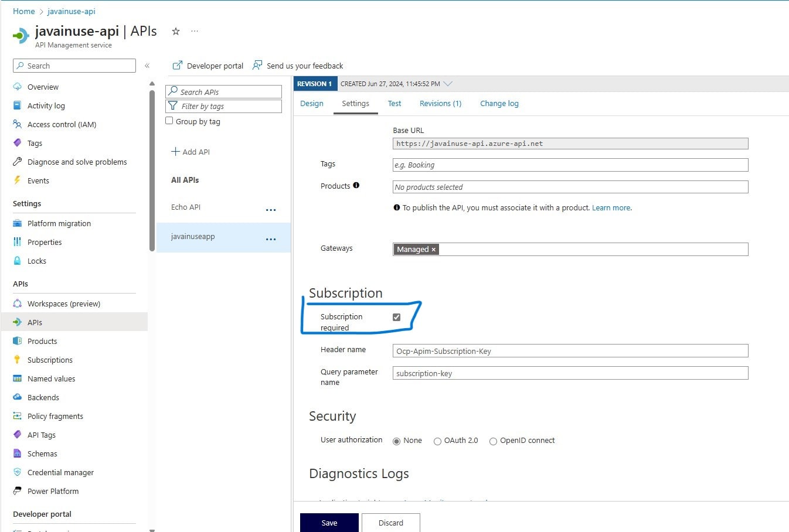Collapse the left sidebar menu
This screenshot has width=789, height=532.
[x=147, y=66]
